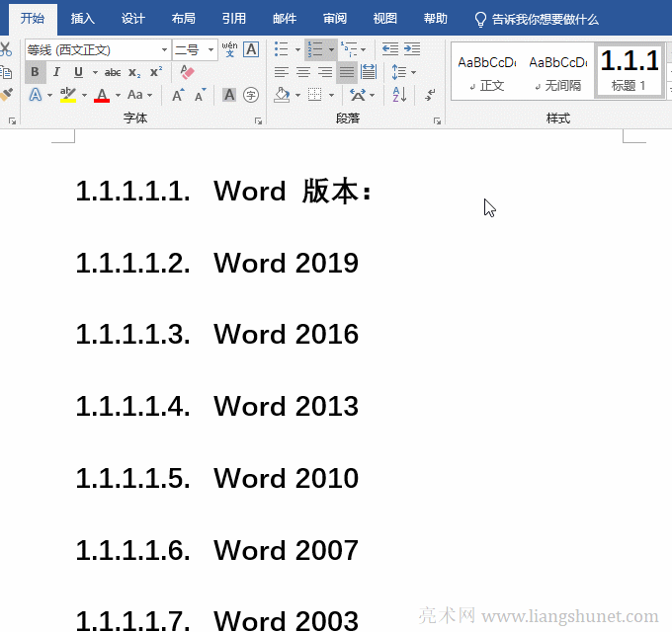This screenshot has height=632, width=672.
Task: Toggle bold formatting off
Action: [36, 72]
